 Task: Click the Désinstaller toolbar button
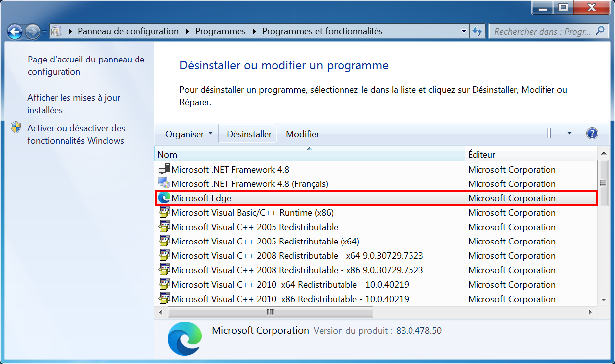click(249, 134)
